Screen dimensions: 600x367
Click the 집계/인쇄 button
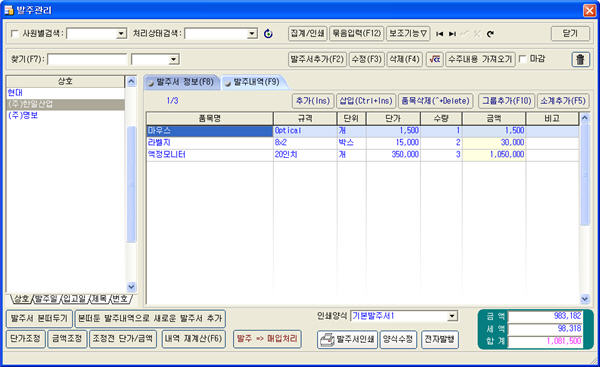pyautogui.click(x=308, y=33)
